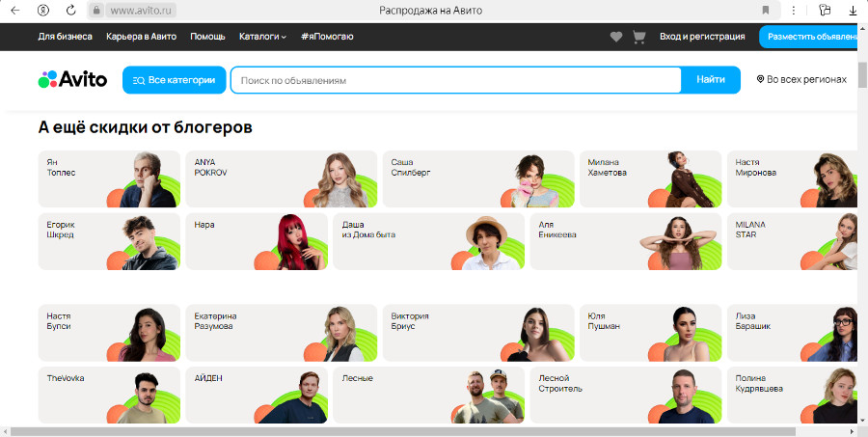Open Егорик Шкред blogger card
The width and height of the screenshot is (868, 437).
109,241
